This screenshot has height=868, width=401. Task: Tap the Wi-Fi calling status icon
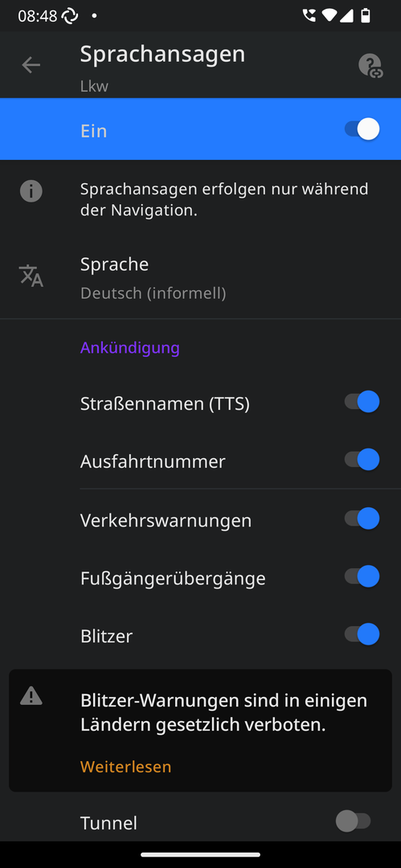point(309,15)
